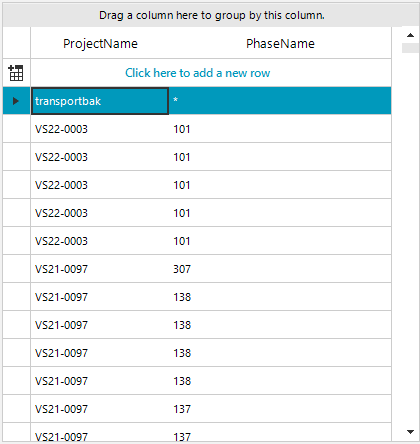420x444 pixels.
Task: Click the scrollbar up arrow
Action: pos(410,35)
